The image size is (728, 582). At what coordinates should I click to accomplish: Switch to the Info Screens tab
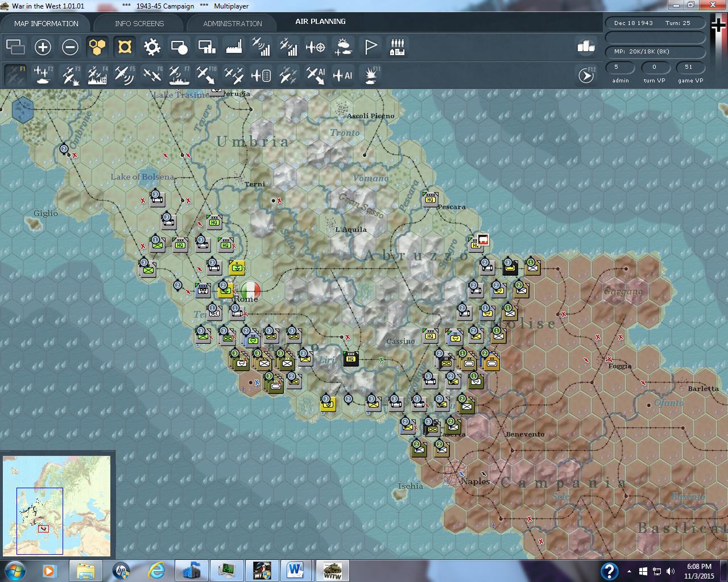point(139,23)
